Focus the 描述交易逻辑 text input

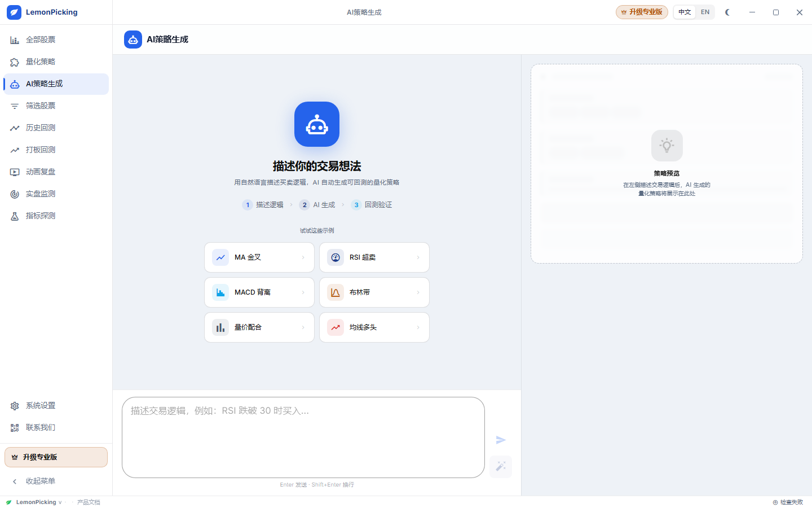click(303, 437)
